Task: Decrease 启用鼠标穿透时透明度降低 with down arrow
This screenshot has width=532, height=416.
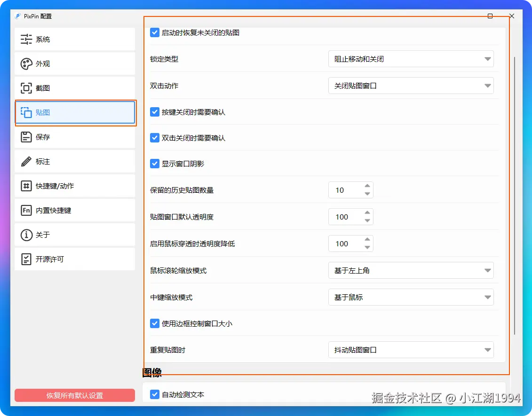Action: 367,248
